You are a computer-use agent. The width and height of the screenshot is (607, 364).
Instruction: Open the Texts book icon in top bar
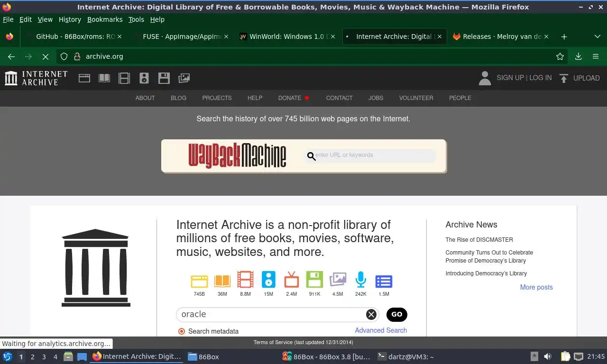[104, 78]
